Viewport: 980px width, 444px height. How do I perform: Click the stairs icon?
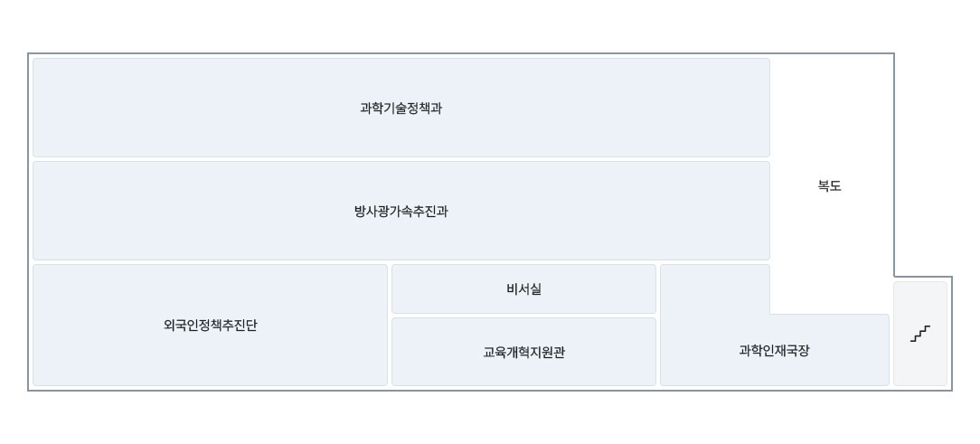(x=920, y=334)
